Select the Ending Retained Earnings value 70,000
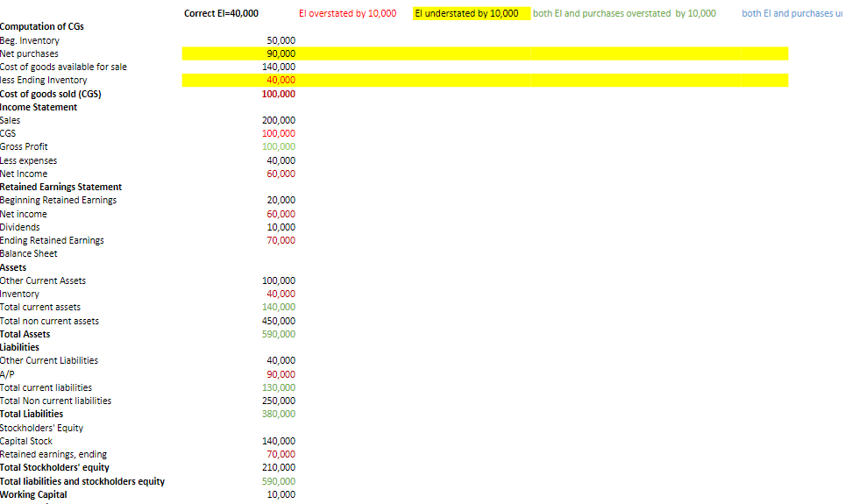This screenshot has width=845, height=504. (280, 240)
